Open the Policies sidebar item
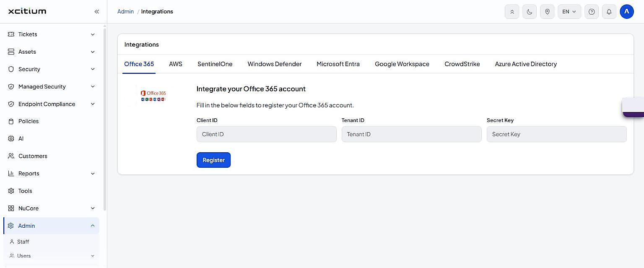The image size is (644, 268). click(x=51, y=121)
